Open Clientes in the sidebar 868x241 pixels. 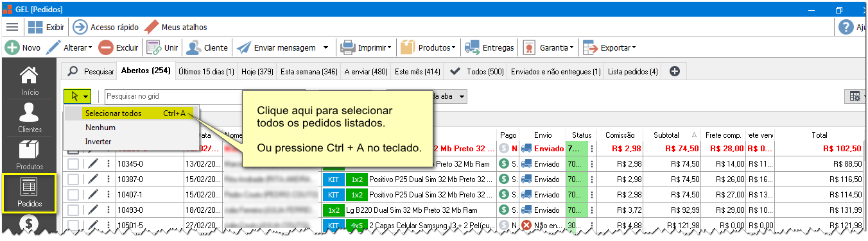[x=29, y=119]
